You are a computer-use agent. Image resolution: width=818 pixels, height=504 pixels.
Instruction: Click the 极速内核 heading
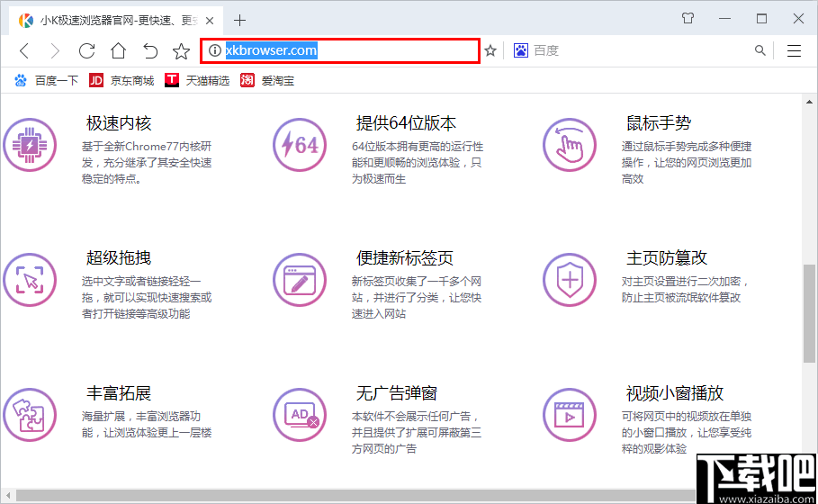119,123
